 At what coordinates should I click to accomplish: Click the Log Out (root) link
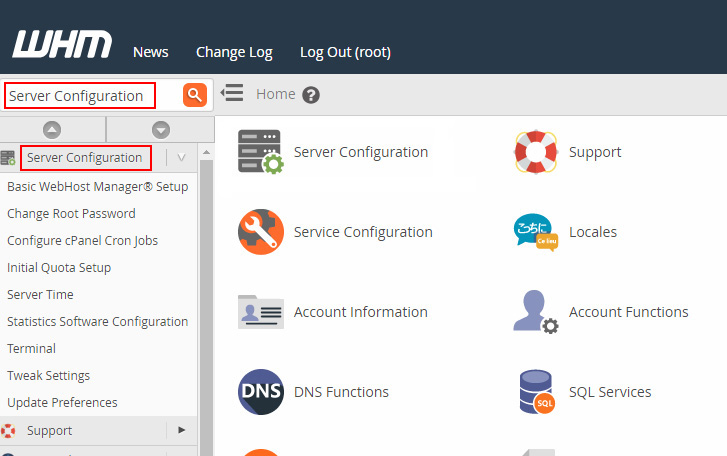point(345,52)
